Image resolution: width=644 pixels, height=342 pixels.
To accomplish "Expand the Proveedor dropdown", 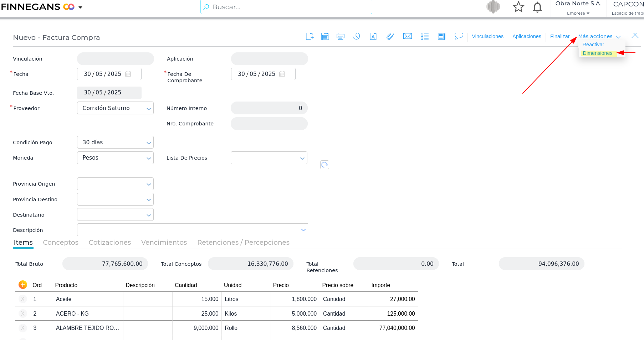I will (x=149, y=109).
